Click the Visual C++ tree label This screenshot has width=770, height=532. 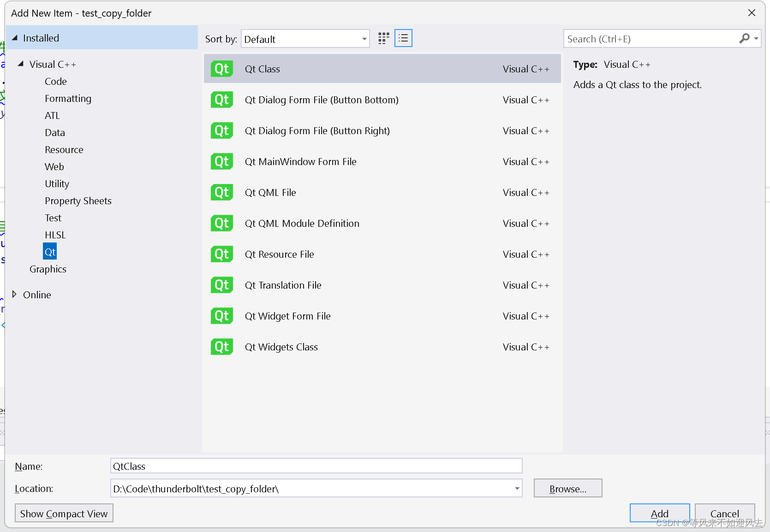pyautogui.click(x=53, y=64)
